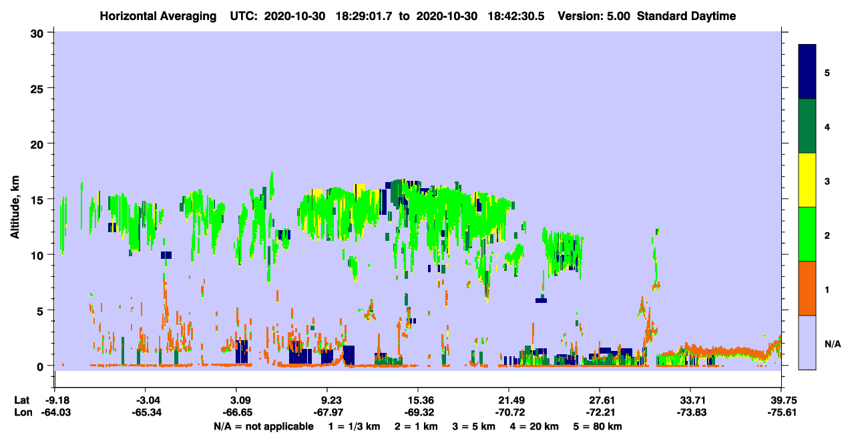Click the 'Lat' row label
The width and height of the screenshot is (868, 445).
[23, 400]
